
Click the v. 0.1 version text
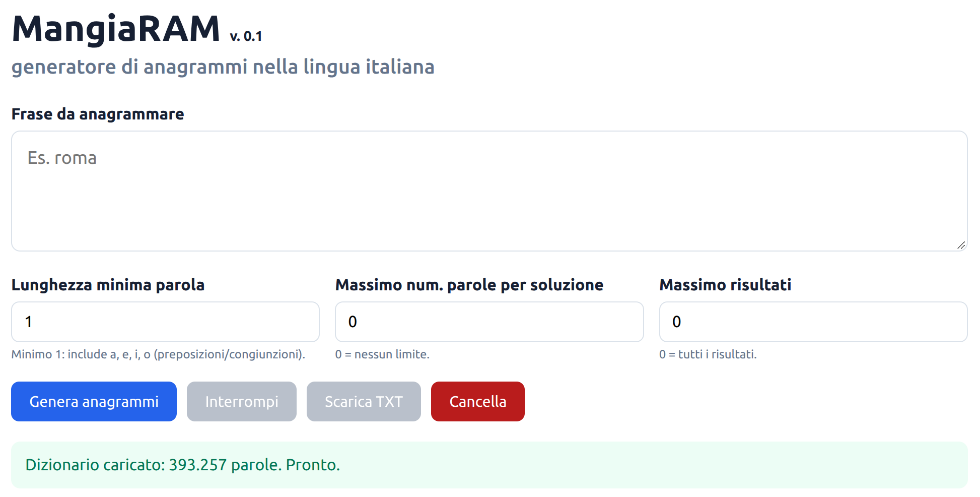coord(246,36)
